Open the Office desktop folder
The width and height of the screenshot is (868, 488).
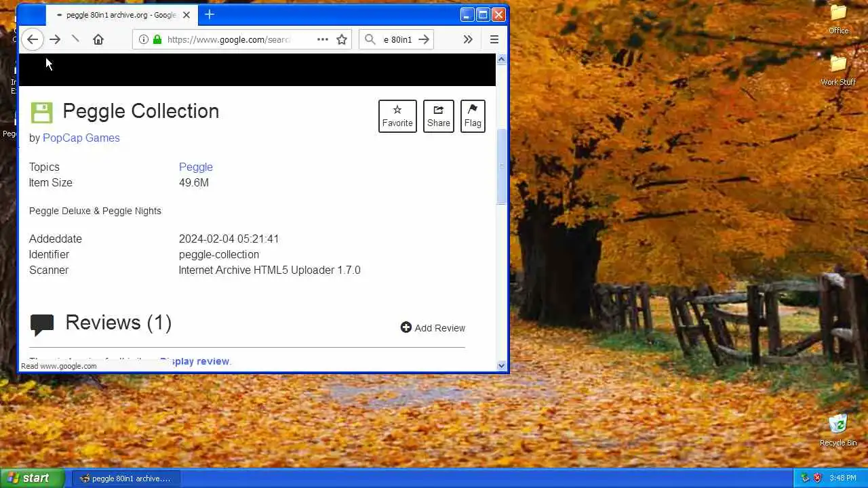click(839, 19)
